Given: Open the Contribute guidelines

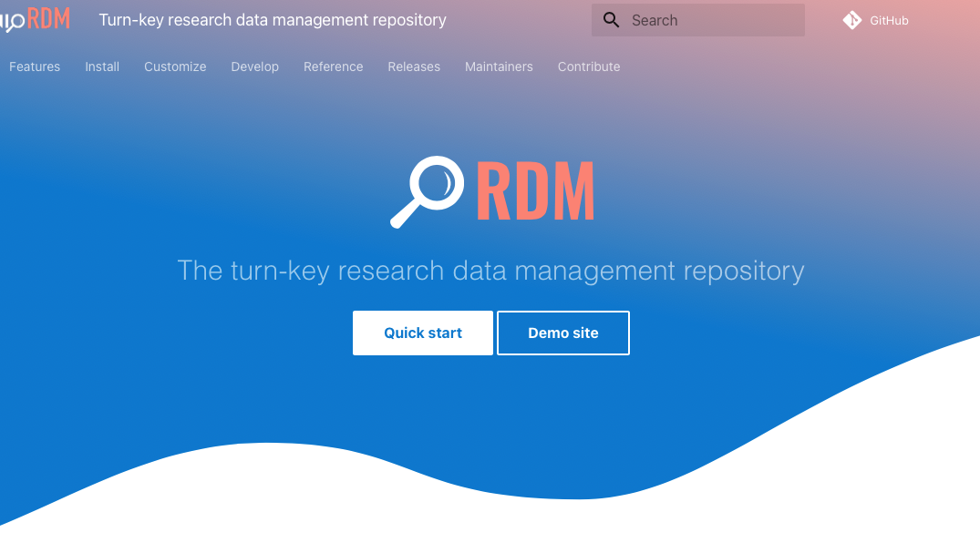Looking at the screenshot, I should tap(588, 67).
